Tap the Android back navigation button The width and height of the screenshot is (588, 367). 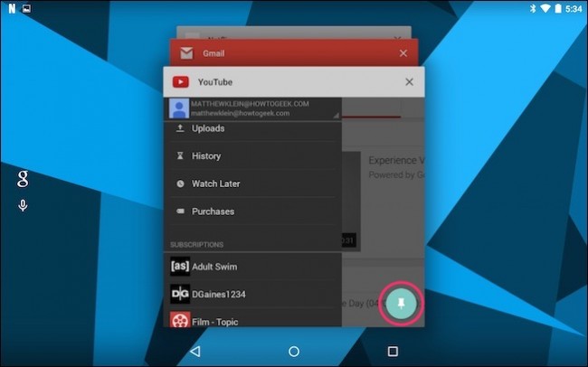[195, 352]
